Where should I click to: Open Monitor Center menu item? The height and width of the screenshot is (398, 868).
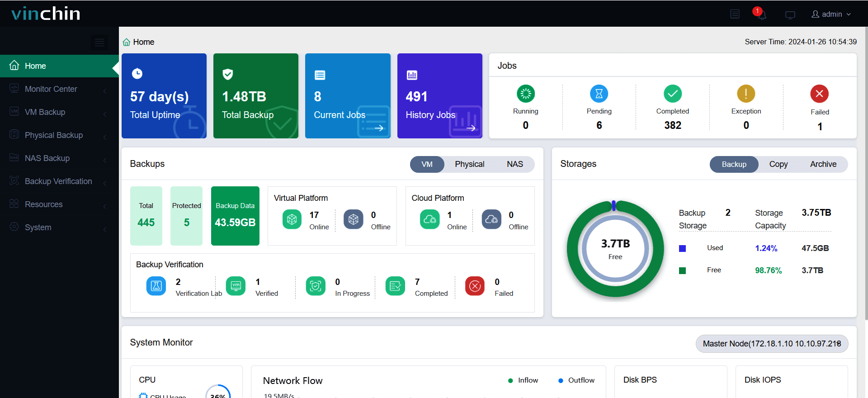[x=59, y=89]
